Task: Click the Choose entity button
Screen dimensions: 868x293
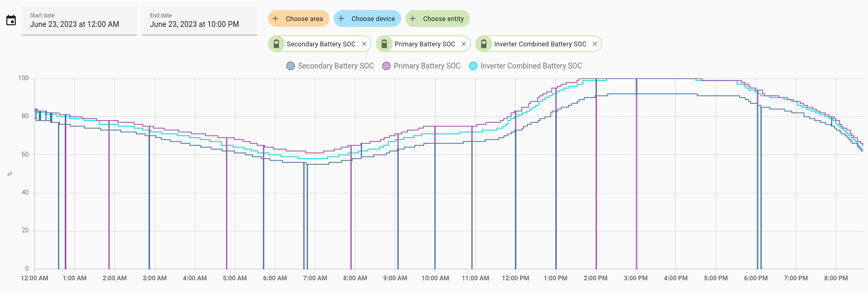Action: point(437,18)
